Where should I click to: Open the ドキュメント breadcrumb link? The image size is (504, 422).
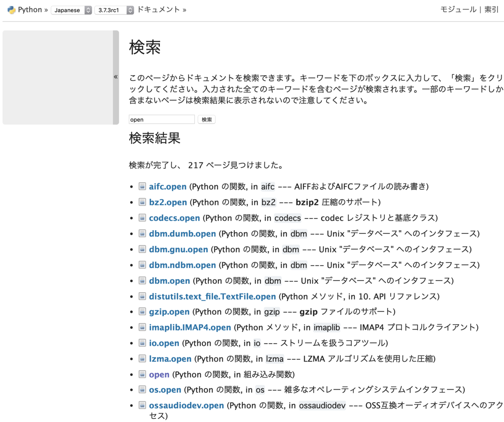pyautogui.click(x=159, y=10)
